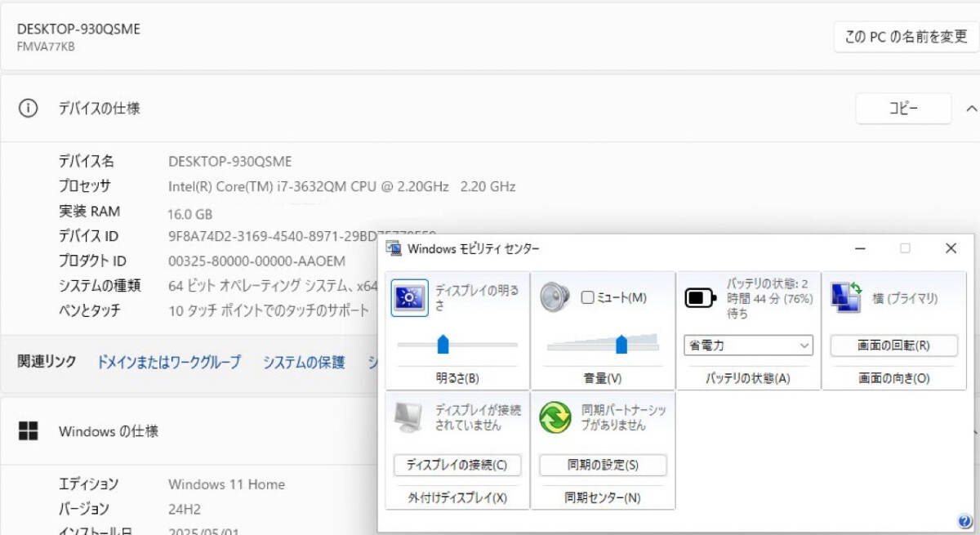This screenshot has width=980, height=535.
Task: Click the display brightness icon in Mobility Center
Action: pyautogui.click(x=409, y=297)
